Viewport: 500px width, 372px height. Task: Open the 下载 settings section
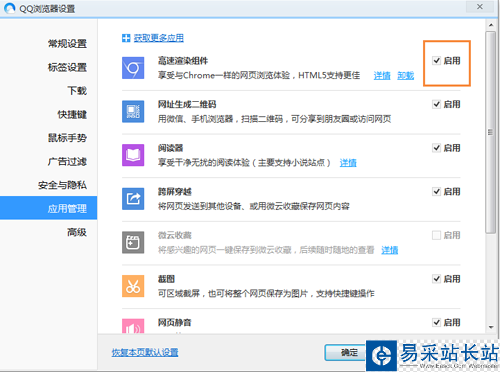point(77,91)
